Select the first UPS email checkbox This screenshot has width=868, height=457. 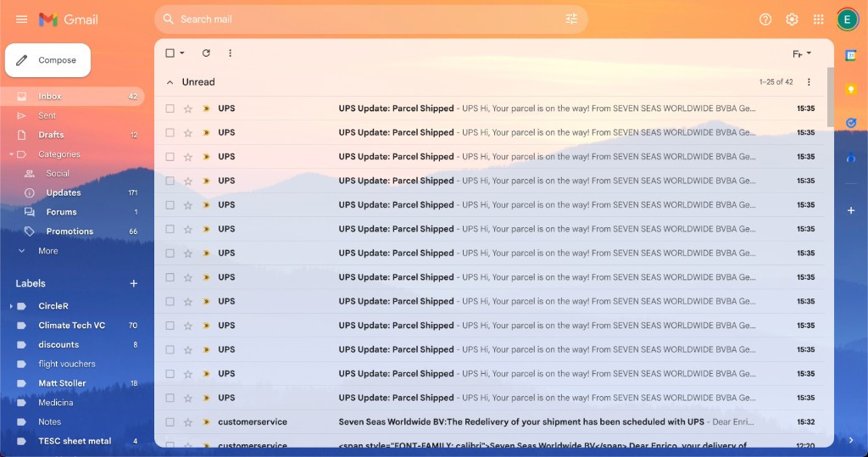[x=170, y=109]
